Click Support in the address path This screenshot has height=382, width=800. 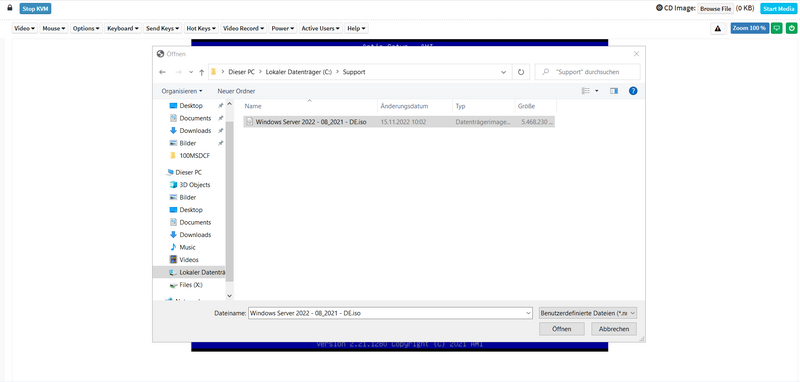tap(354, 72)
